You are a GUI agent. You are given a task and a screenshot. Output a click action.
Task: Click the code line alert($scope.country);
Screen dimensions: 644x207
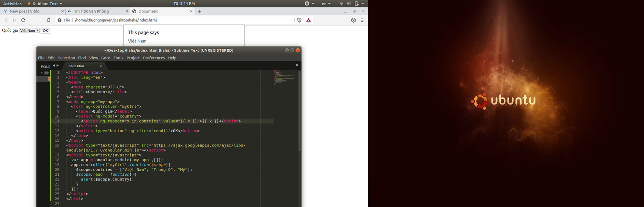[x=107, y=179]
